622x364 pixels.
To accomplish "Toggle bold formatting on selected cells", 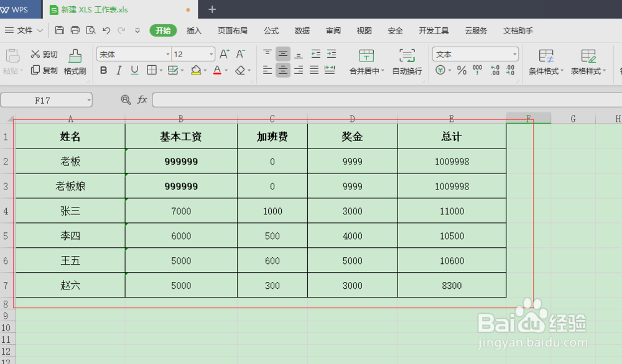I will click(103, 70).
